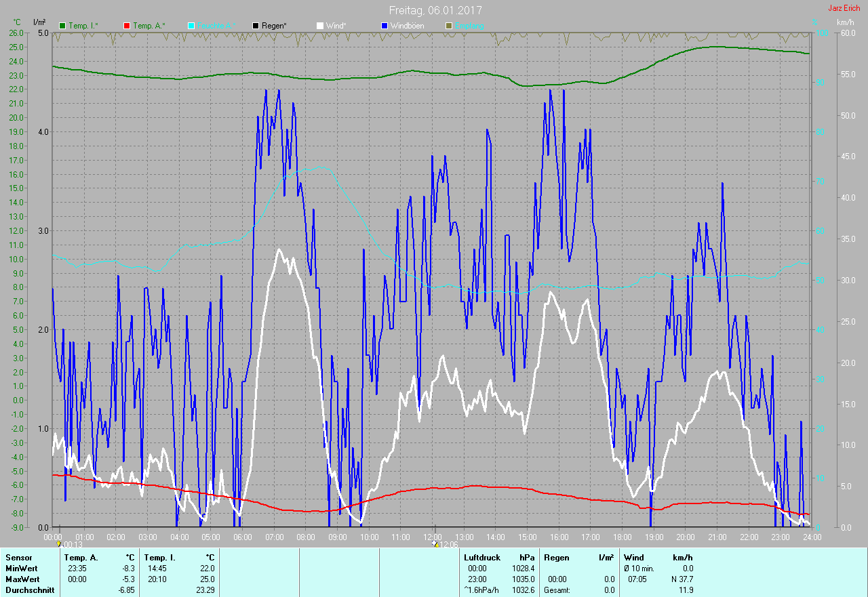Click the Regen* legend text
Screen dimensions: 868x597
274,26
